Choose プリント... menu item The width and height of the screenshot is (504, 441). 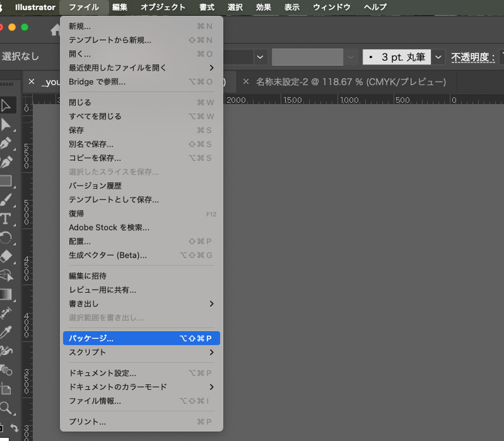[x=142, y=422]
